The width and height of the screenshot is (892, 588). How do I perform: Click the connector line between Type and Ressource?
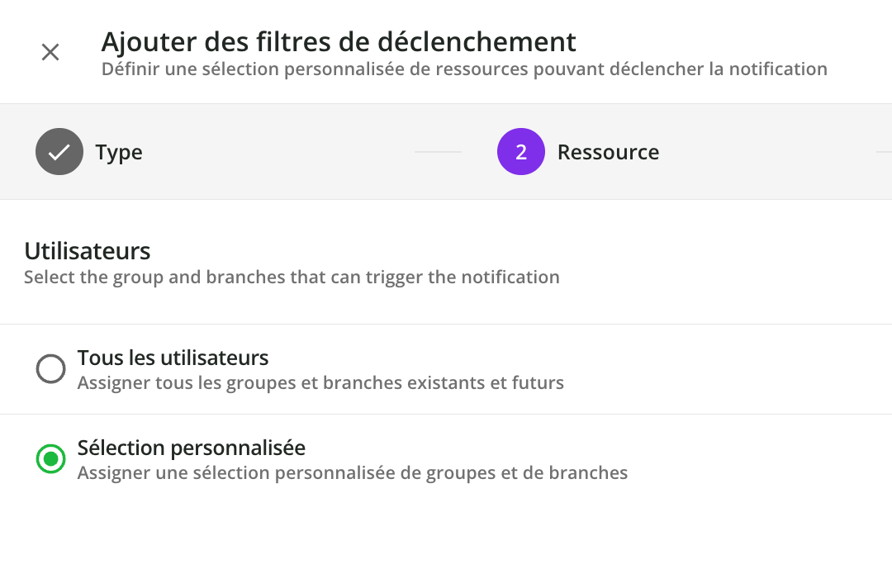[x=438, y=152]
